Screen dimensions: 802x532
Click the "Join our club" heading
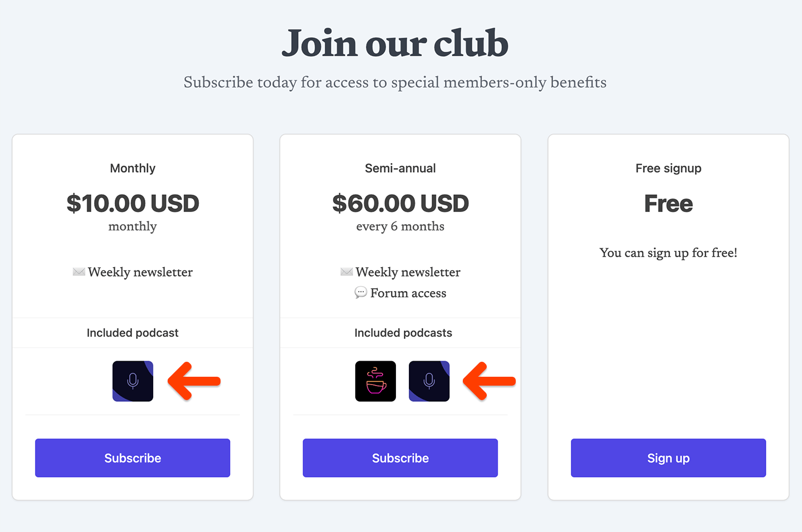(395, 43)
